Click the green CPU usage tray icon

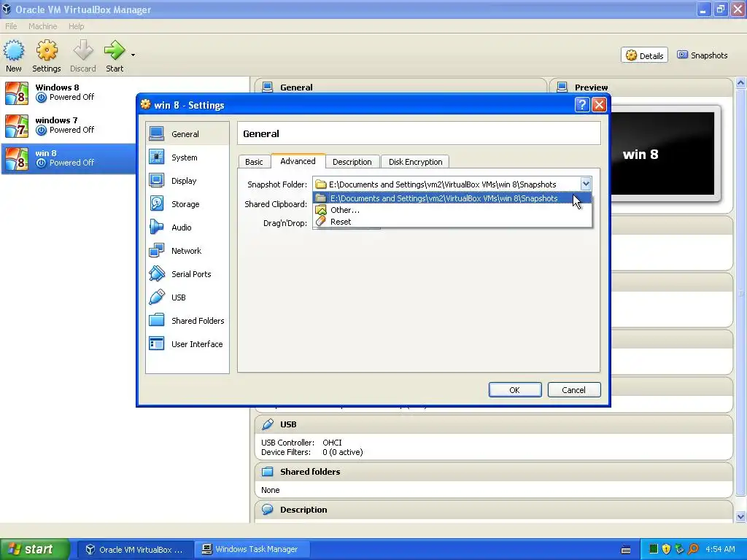(x=653, y=549)
